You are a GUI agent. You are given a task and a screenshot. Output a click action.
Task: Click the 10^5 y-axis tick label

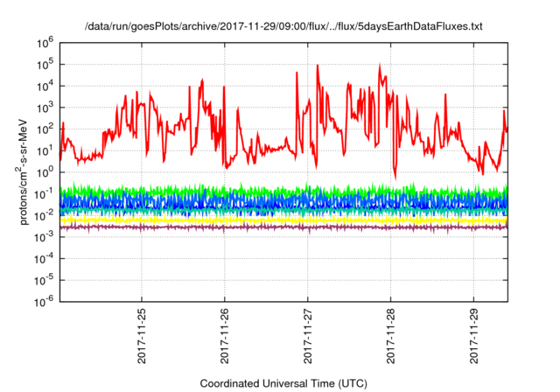45,64
